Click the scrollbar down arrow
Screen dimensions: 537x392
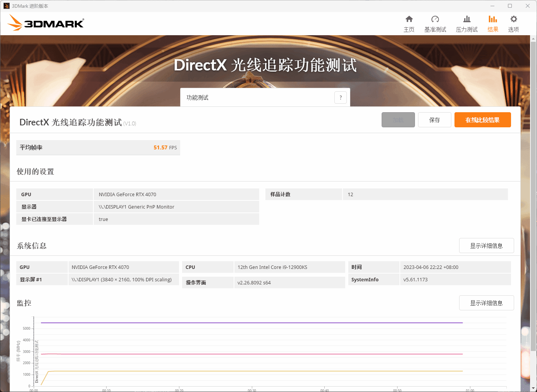coord(534,388)
